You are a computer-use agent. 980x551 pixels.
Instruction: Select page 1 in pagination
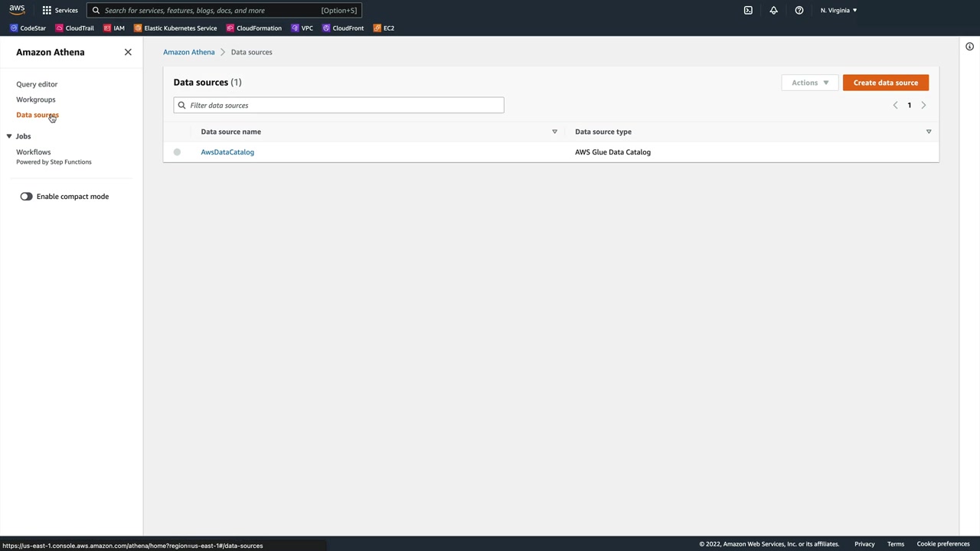tap(910, 105)
